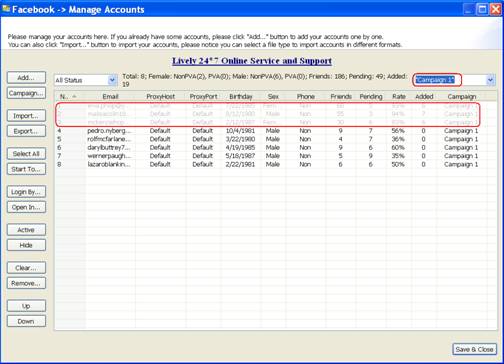
Task: Sort by Pending column header
Action: point(371,96)
